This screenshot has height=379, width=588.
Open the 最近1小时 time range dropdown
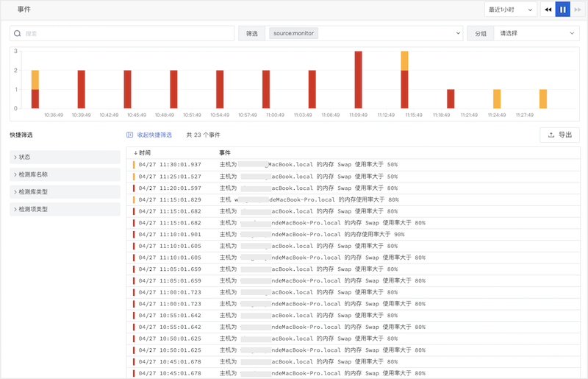[510, 10]
